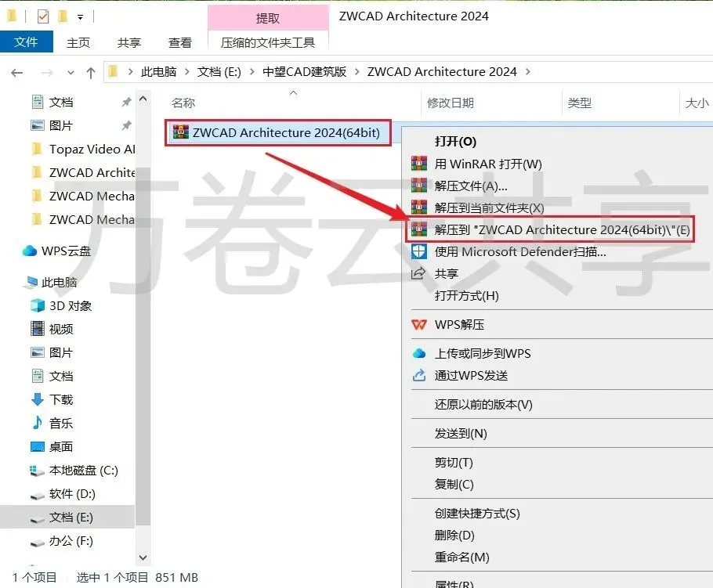
Task: Click 文档 (E:) breadcrumb in address bar
Action: [x=219, y=72]
